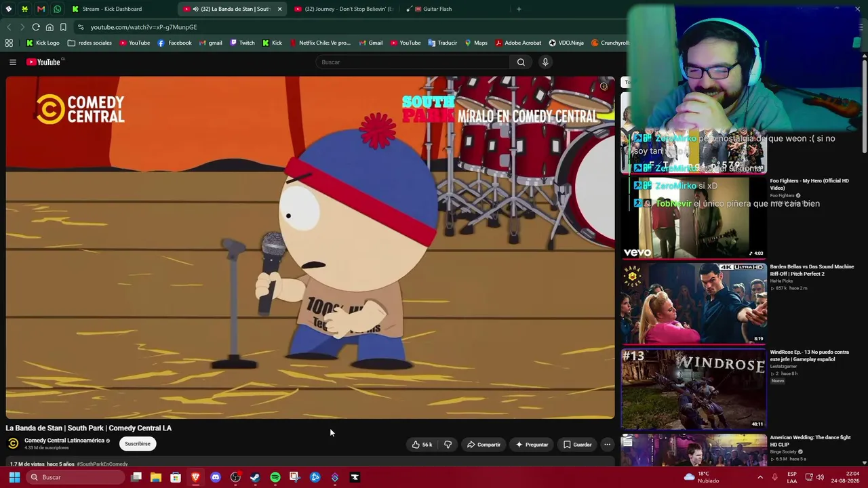The image size is (868, 488).
Task: Open the video info card icon
Action: tap(604, 86)
